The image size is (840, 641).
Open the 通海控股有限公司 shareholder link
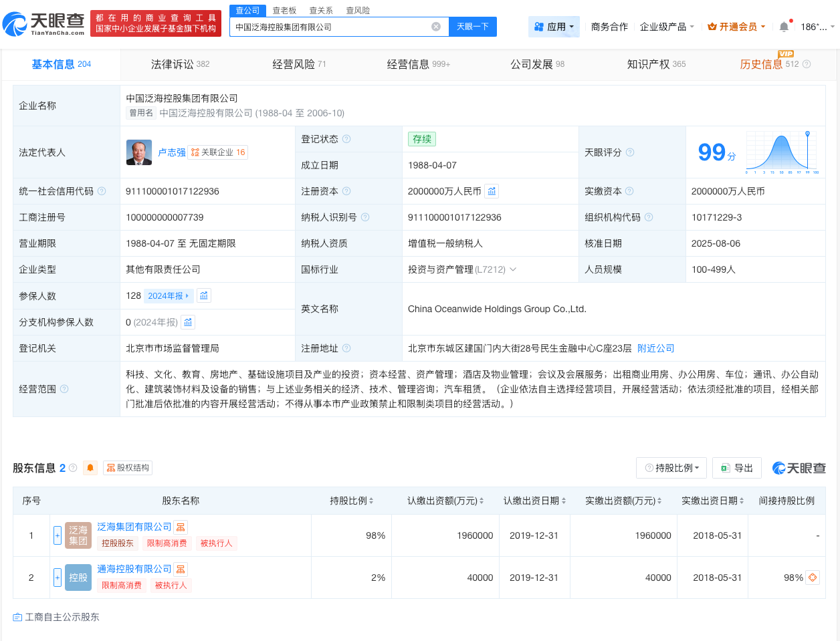[134, 569]
